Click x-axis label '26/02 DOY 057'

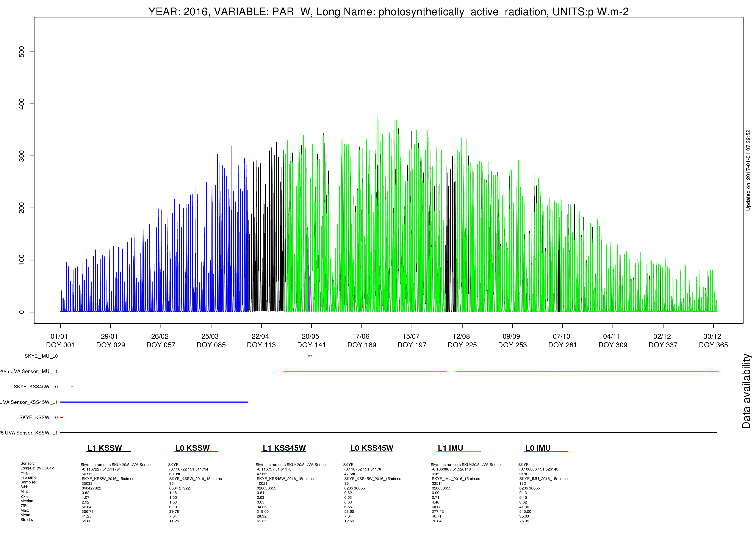coord(161,341)
